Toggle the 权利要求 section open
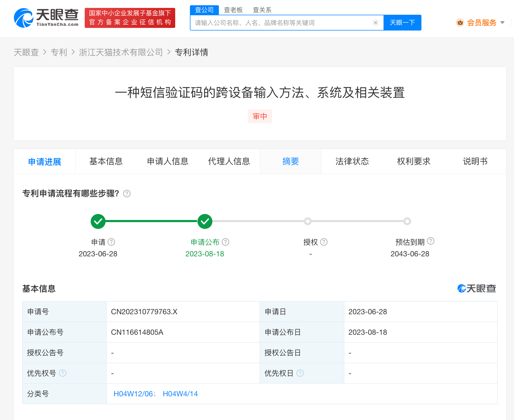 tap(412, 161)
